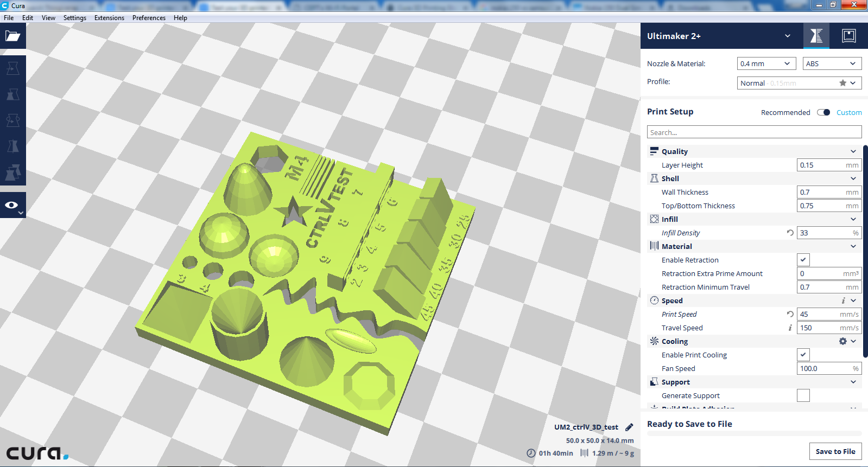Click the Material category icon
868x467 pixels.
[654, 246]
